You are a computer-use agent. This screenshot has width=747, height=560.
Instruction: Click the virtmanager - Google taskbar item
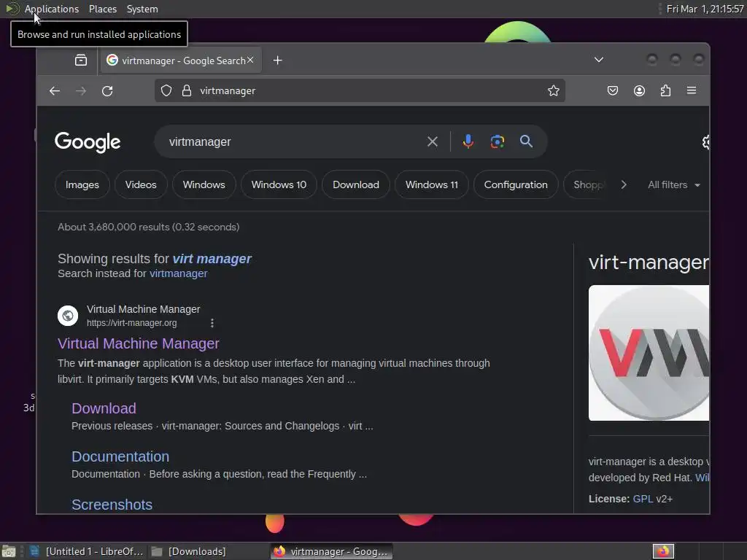click(332, 551)
